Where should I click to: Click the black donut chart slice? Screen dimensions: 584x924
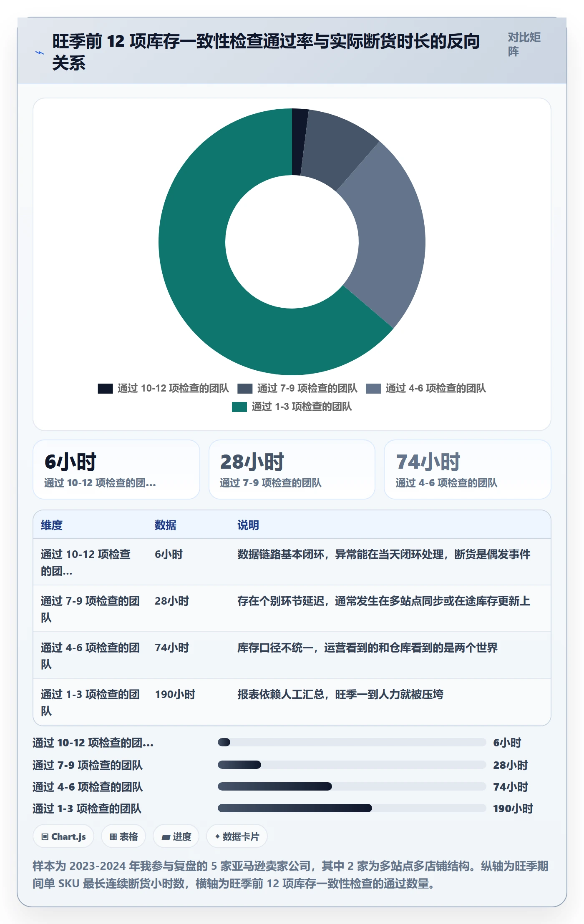pos(299,142)
